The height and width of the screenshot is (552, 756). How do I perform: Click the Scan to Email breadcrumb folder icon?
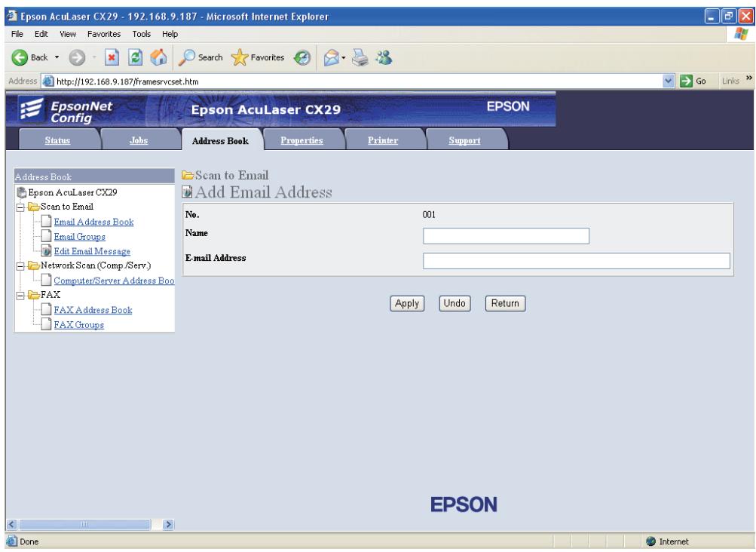point(188,175)
